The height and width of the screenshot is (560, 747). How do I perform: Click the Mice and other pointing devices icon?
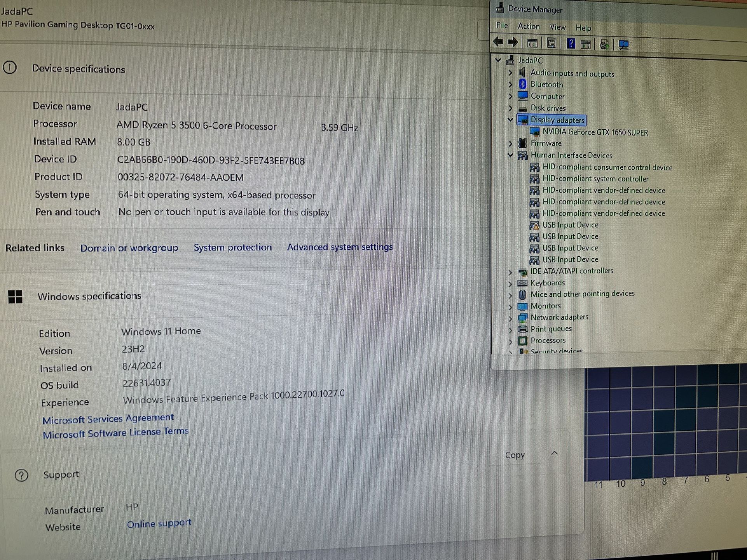523,294
